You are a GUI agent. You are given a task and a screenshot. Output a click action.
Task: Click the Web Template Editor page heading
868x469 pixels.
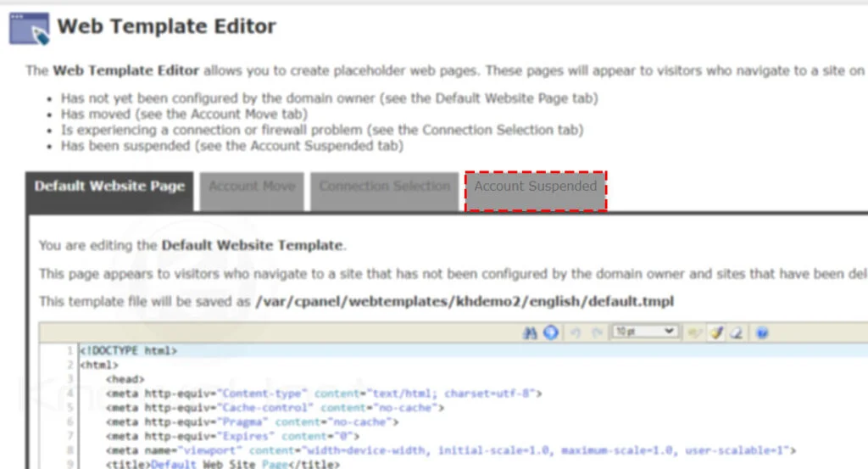pos(166,26)
